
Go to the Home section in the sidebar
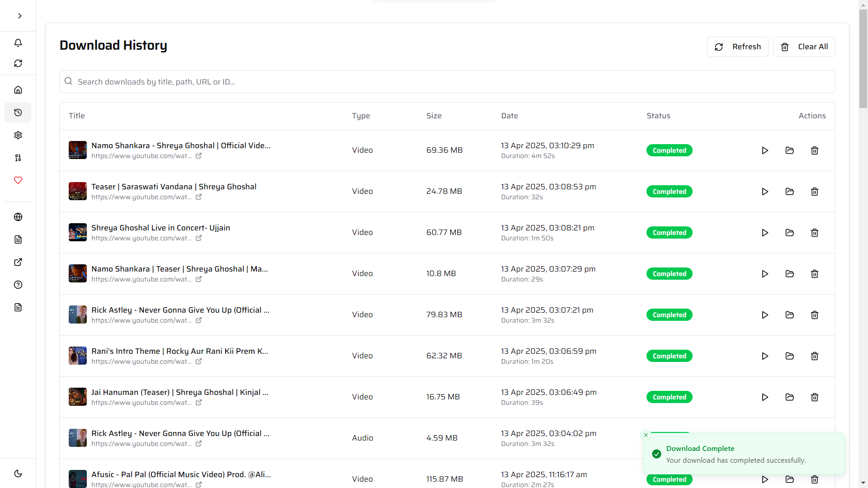[18, 89]
